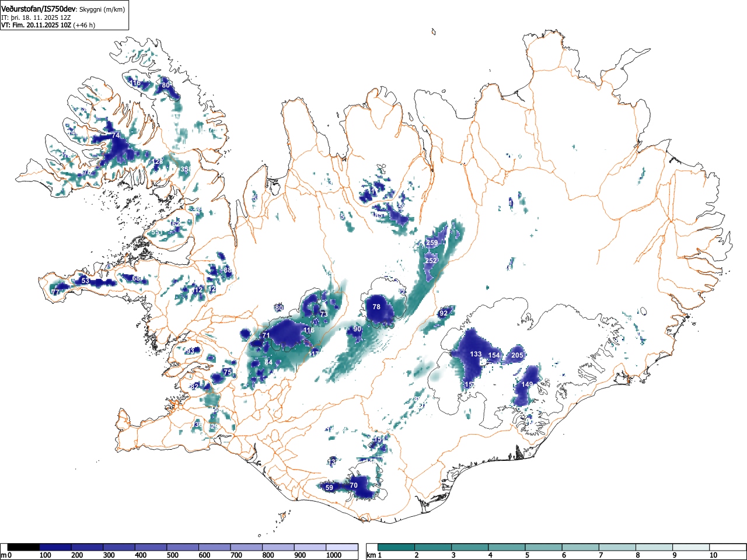Click the 133 value on Vatnajökull
The height and width of the screenshot is (560, 747).
476,354
